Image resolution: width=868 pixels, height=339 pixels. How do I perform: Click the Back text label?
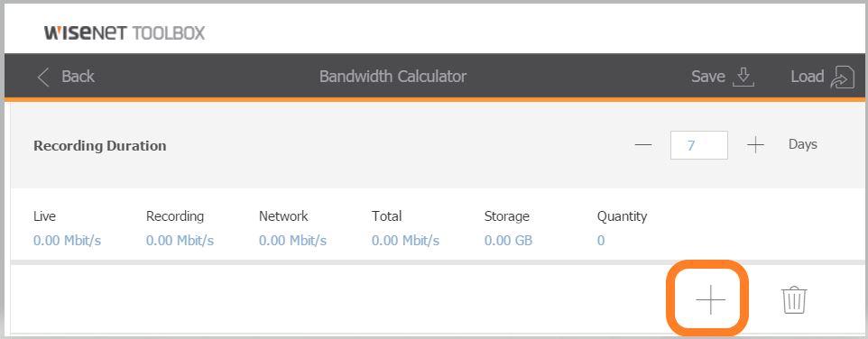[78, 77]
